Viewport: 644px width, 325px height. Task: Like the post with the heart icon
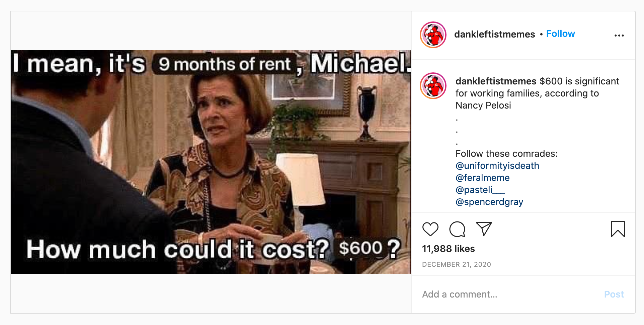coord(430,229)
